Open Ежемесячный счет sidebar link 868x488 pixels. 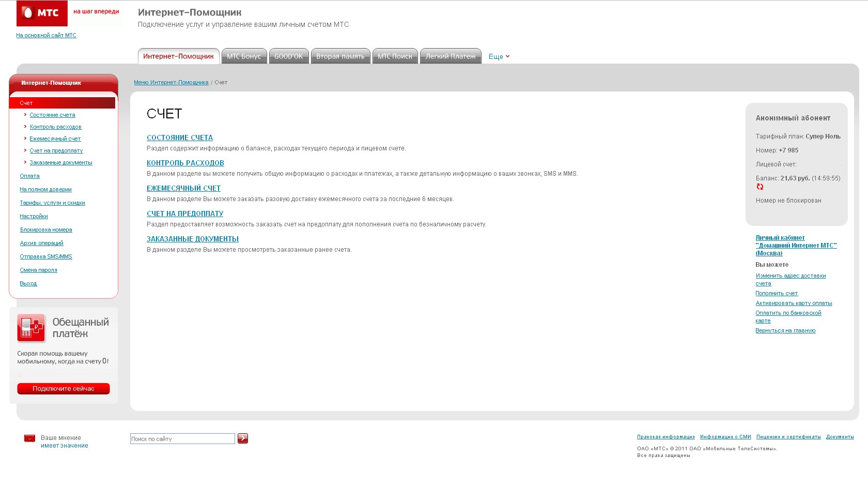55,139
